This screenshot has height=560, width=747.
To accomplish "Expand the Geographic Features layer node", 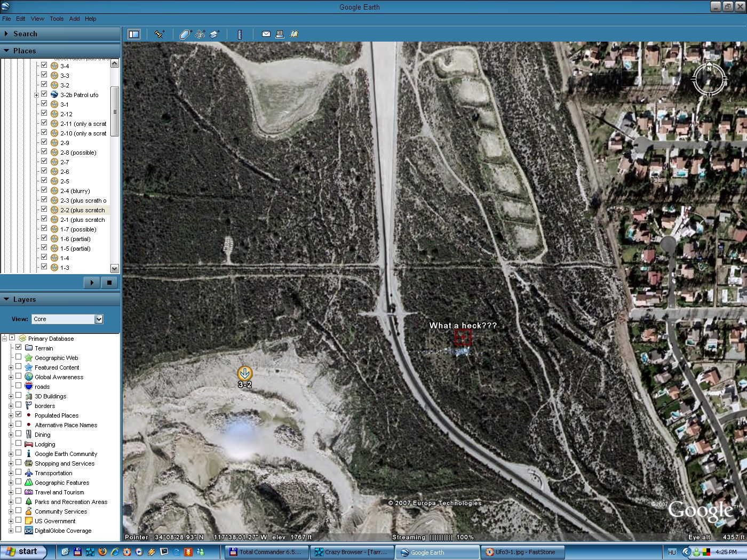I will pyautogui.click(x=11, y=483).
